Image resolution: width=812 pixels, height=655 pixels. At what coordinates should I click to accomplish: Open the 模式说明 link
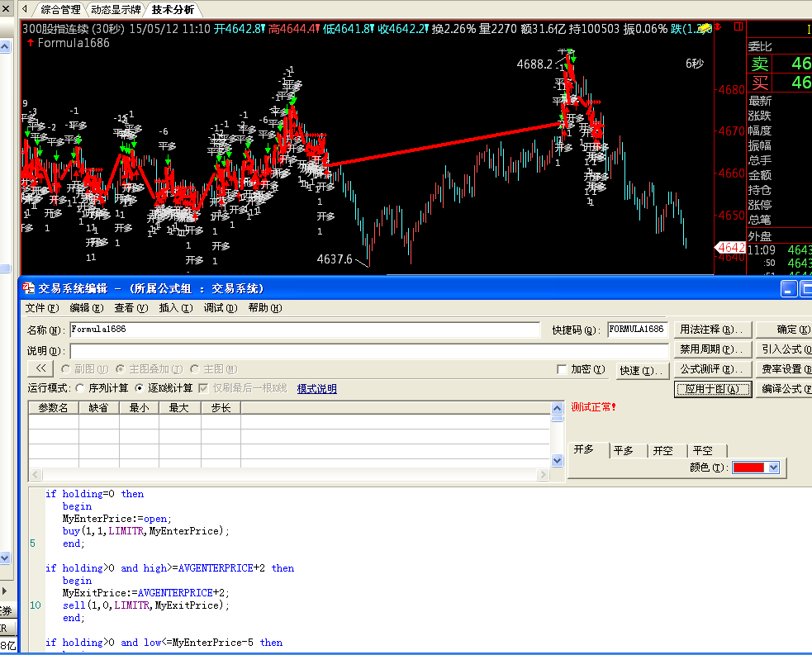[317, 388]
